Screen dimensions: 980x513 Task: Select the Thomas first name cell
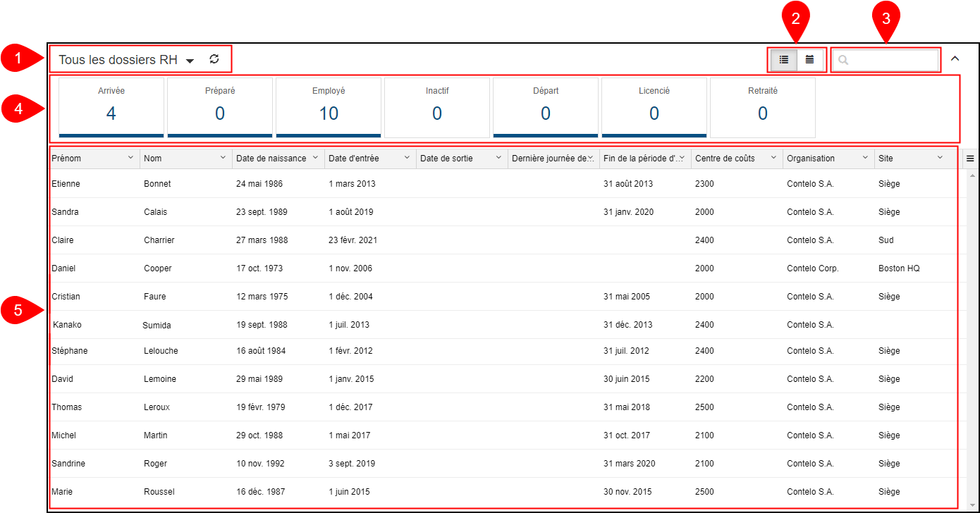coord(66,407)
